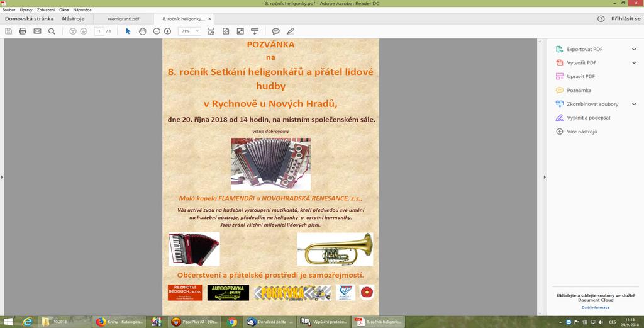Click the Fit one full page icon
The height and width of the screenshot is (328, 644).
pyautogui.click(x=226, y=31)
